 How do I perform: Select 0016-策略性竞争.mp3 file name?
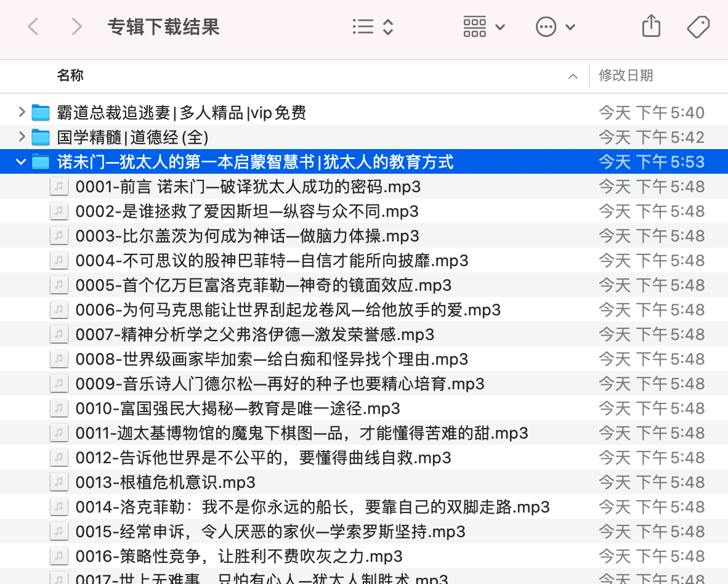tap(239, 556)
